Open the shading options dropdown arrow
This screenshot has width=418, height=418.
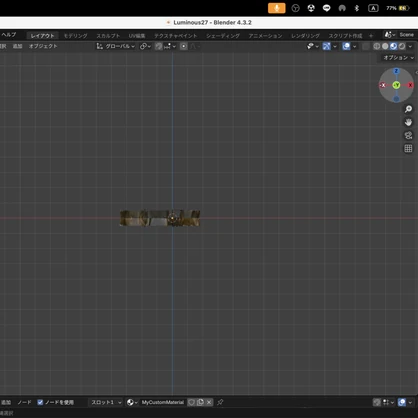point(410,46)
